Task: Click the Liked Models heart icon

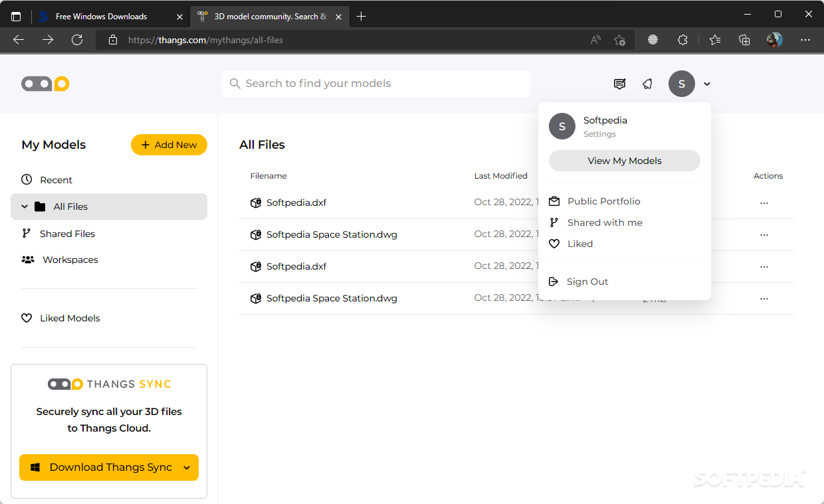Action: [27, 318]
